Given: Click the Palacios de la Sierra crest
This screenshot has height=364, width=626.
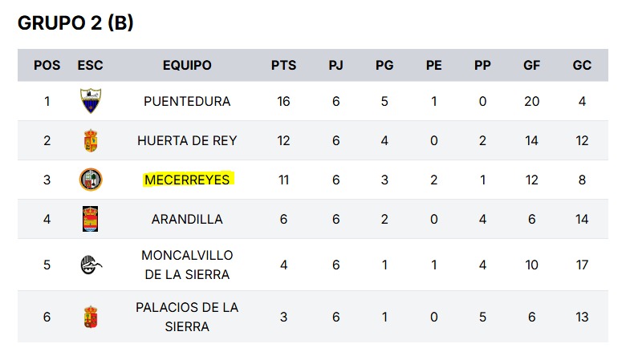Looking at the screenshot, I should [91, 317].
